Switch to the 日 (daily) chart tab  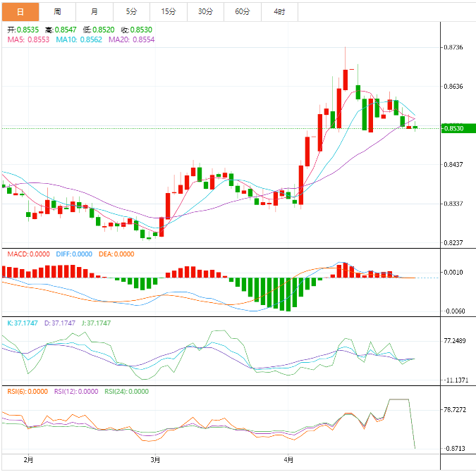pos(20,12)
